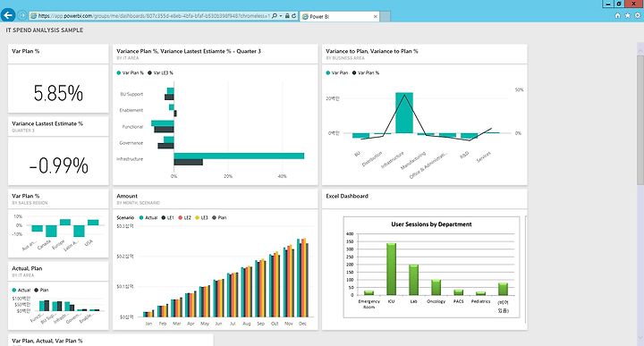Image resolution: width=644 pixels, height=346 pixels.
Task: Click the Amount tile title
Action: (x=127, y=196)
